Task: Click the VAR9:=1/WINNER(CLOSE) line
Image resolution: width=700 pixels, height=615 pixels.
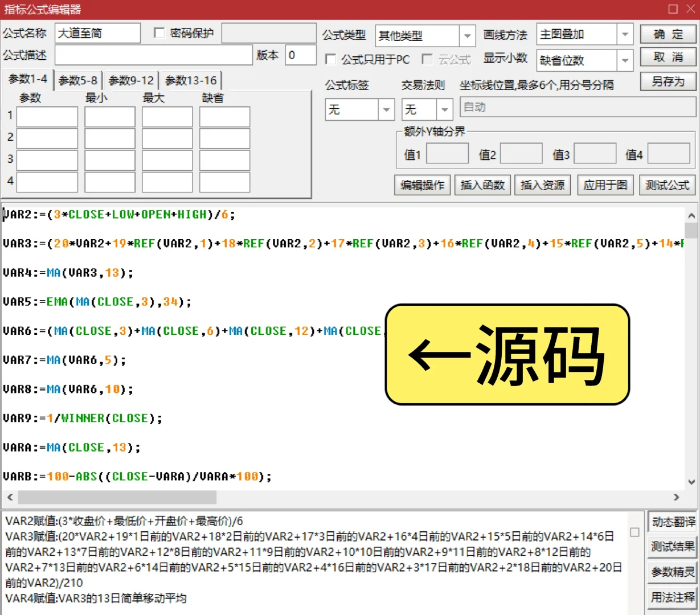Action: pos(83,418)
